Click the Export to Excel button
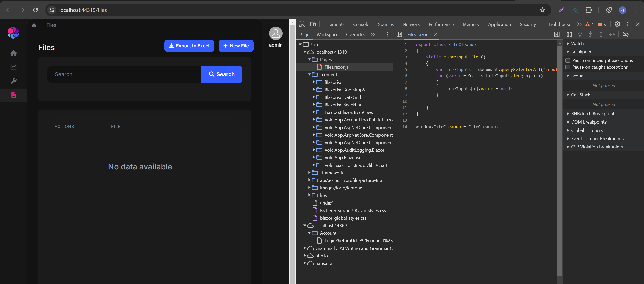 pyautogui.click(x=189, y=46)
